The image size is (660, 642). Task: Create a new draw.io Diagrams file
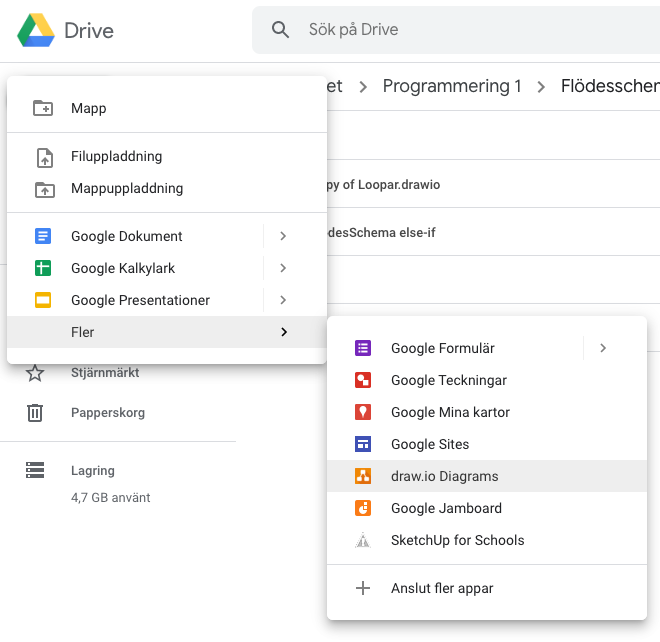(x=487, y=476)
